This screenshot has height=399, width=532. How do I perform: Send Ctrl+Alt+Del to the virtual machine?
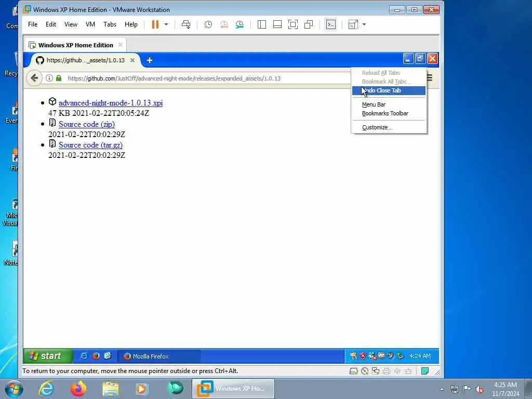click(x=186, y=24)
